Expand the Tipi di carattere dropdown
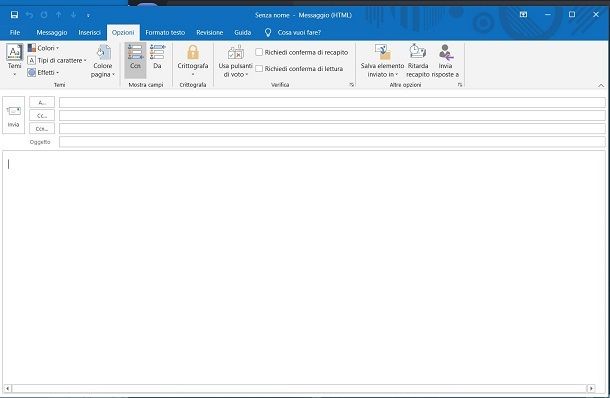Image resolution: width=610 pixels, height=398 pixels. click(57, 60)
